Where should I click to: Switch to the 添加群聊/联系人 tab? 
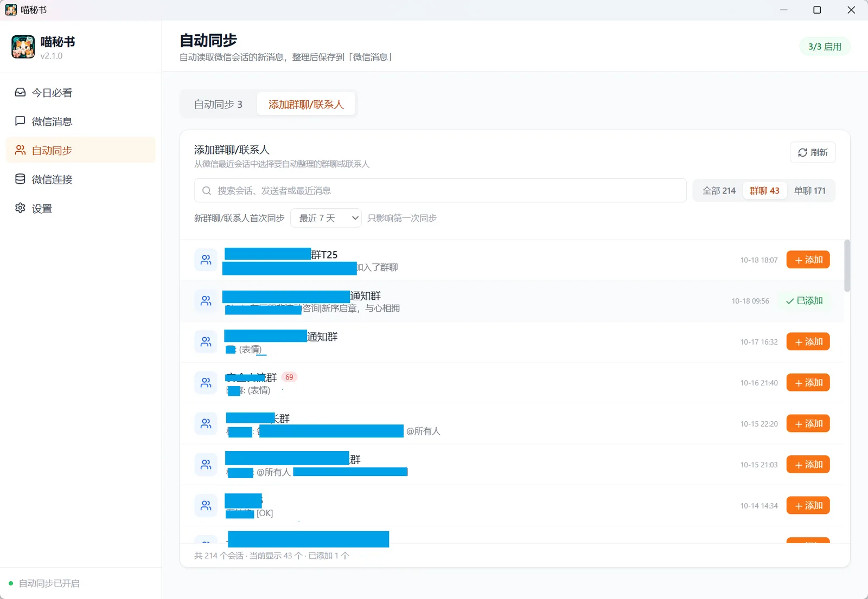tap(306, 104)
